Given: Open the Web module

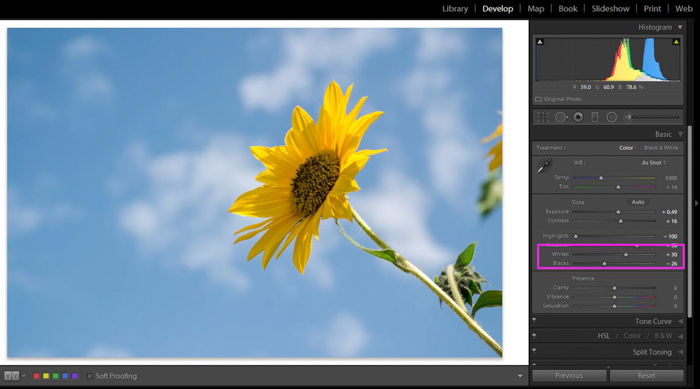Looking at the screenshot, I should pos(683,8).
